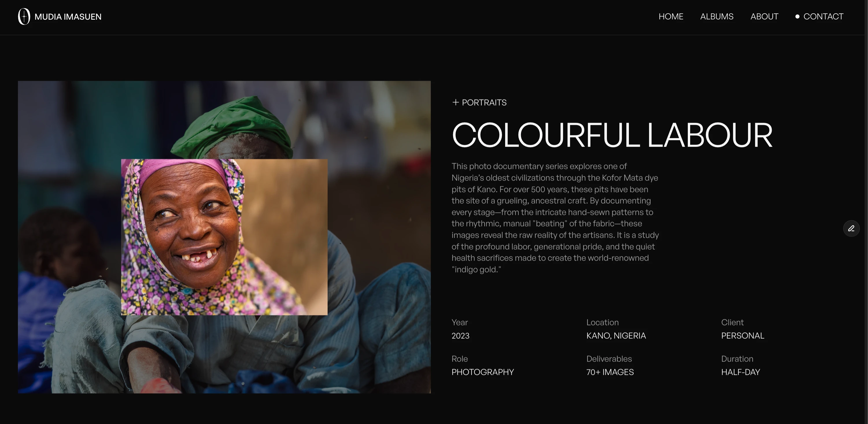Viewport: 868px width, 424px height.
Task: Click the MUDIA IMASUEN site name
Action: point(68,17)
